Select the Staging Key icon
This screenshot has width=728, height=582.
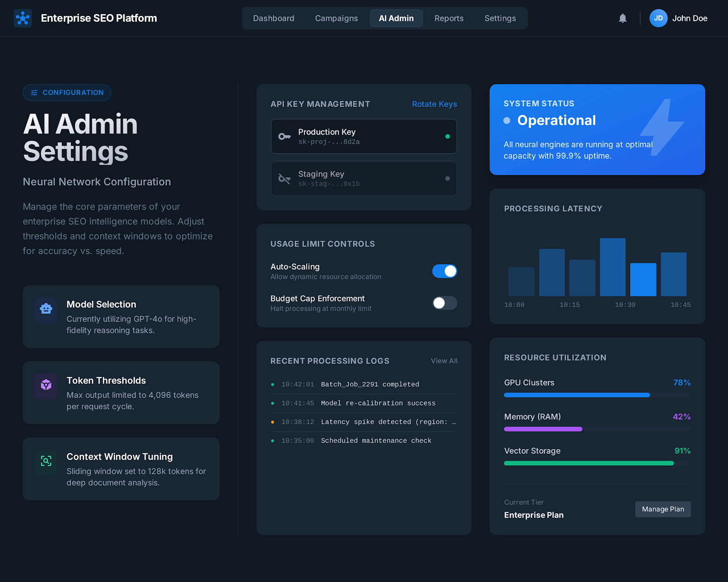tap(284, 178)
